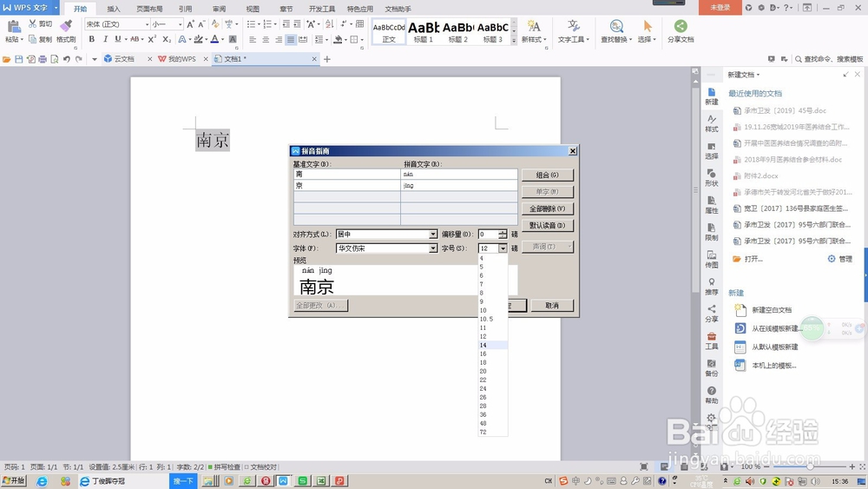Click the text highlight color icon
This screenshot has height=489, width=868.
click(198, 39)
